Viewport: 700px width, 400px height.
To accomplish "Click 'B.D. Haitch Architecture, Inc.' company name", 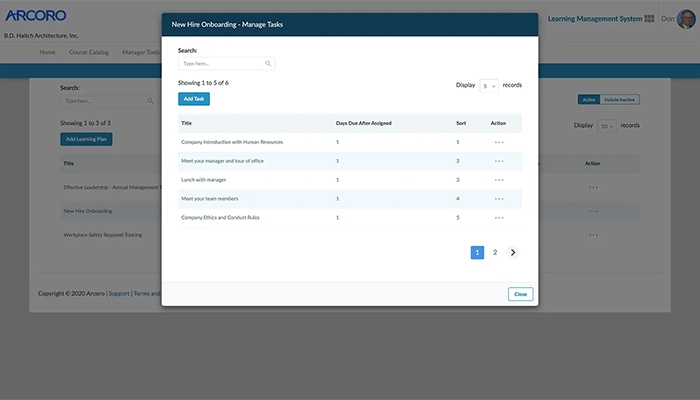I will pos(41,36).
